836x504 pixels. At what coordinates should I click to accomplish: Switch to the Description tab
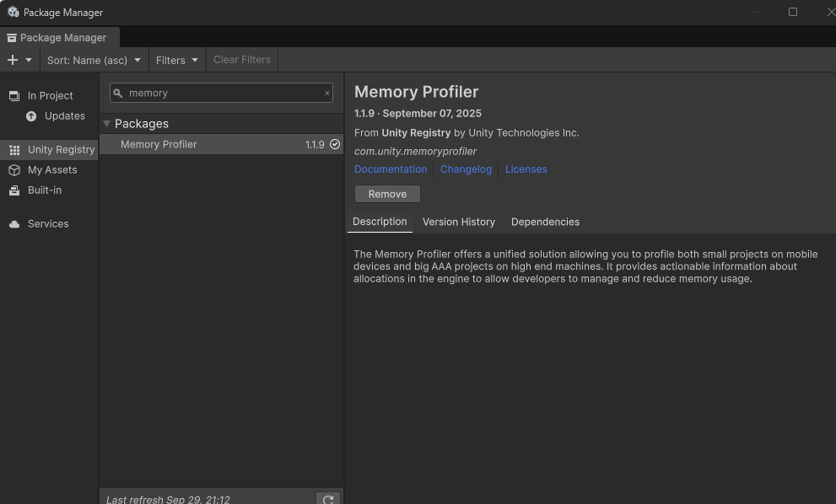click(380, 222)
